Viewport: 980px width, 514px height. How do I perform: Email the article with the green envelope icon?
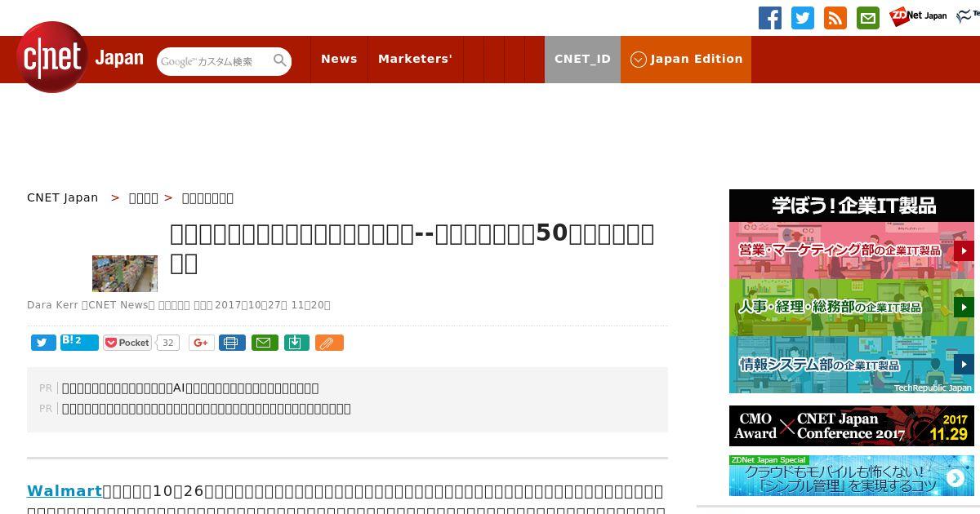pos(265,343)
